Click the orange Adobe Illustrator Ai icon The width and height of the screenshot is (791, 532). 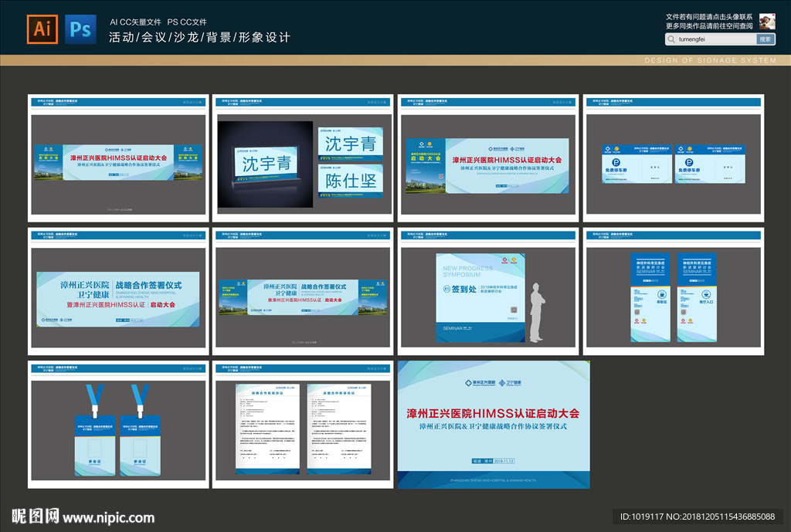(x=42, y=29)
